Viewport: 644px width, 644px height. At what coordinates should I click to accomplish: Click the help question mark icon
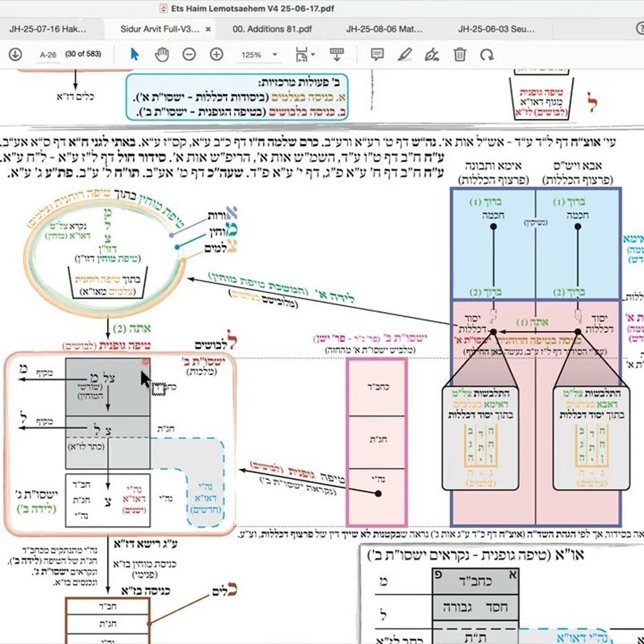(x=640, y=29)
